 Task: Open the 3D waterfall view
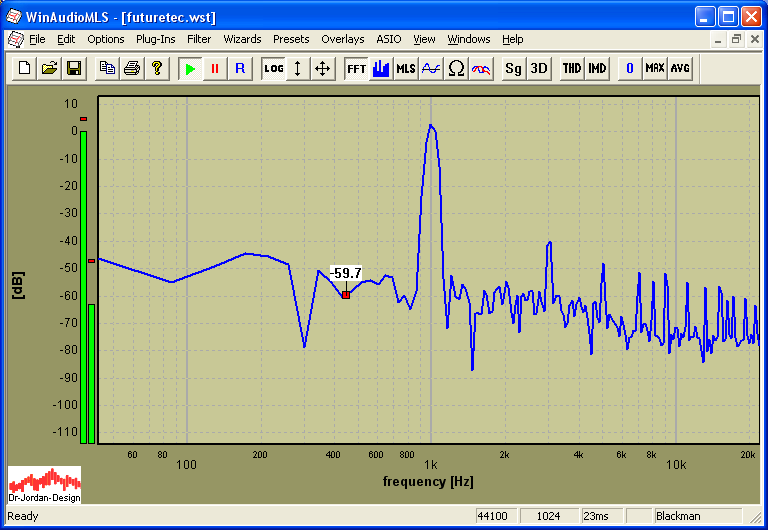(539, 68)
